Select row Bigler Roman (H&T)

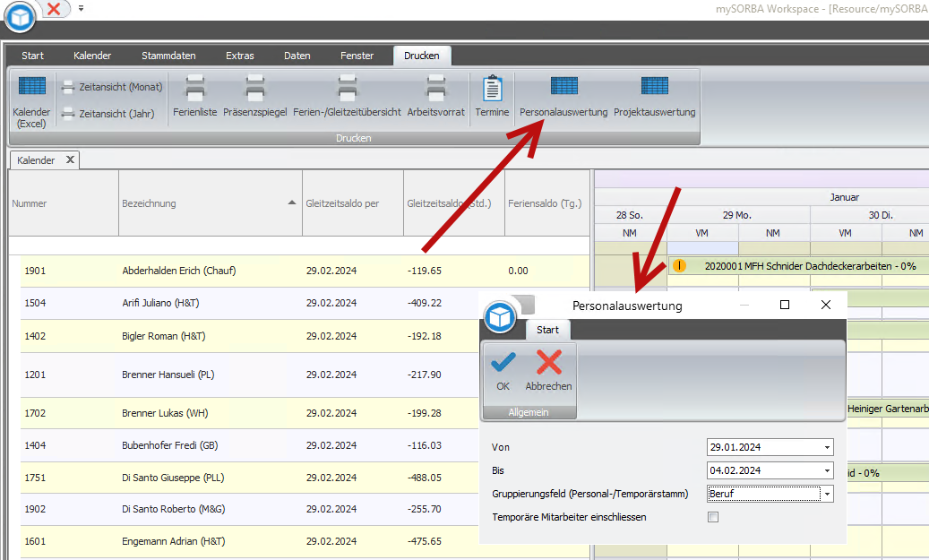pyautogui.click(x=249, y=336)
